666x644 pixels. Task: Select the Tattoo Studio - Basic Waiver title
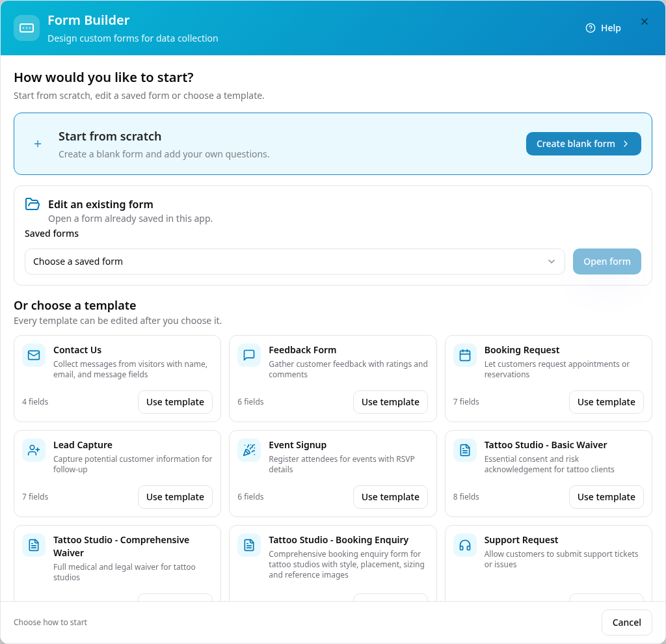pyautogui.click(x=546, y=445)
